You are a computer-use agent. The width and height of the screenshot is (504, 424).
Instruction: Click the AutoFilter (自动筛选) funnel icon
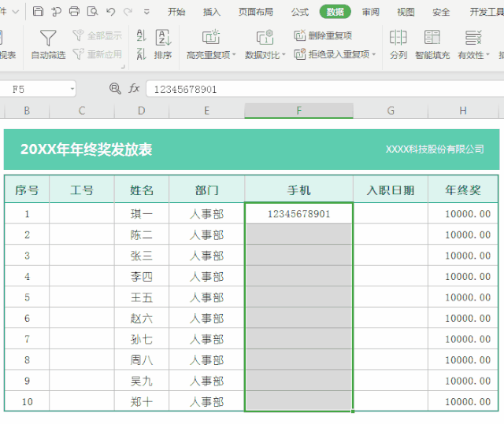click(x=48, y=38)
